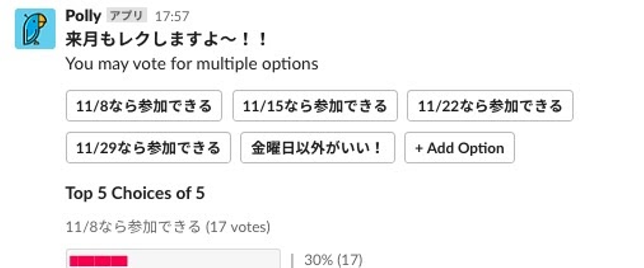Click the poll title 来月もレクしますよ〜！！

click(x=166, y=40)
